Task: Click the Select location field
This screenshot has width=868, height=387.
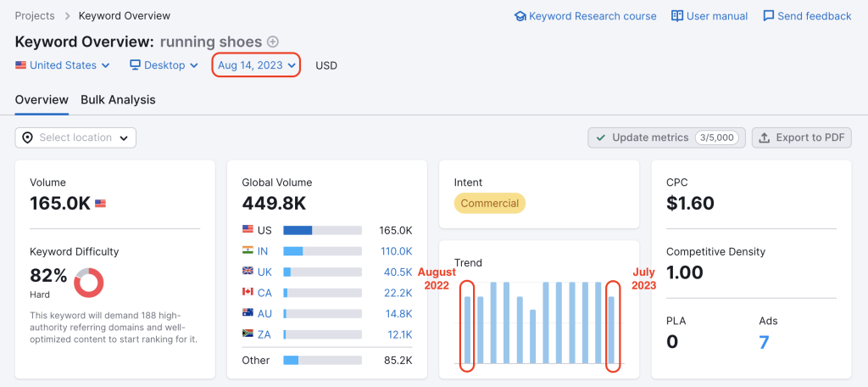Action: point(75,137)
